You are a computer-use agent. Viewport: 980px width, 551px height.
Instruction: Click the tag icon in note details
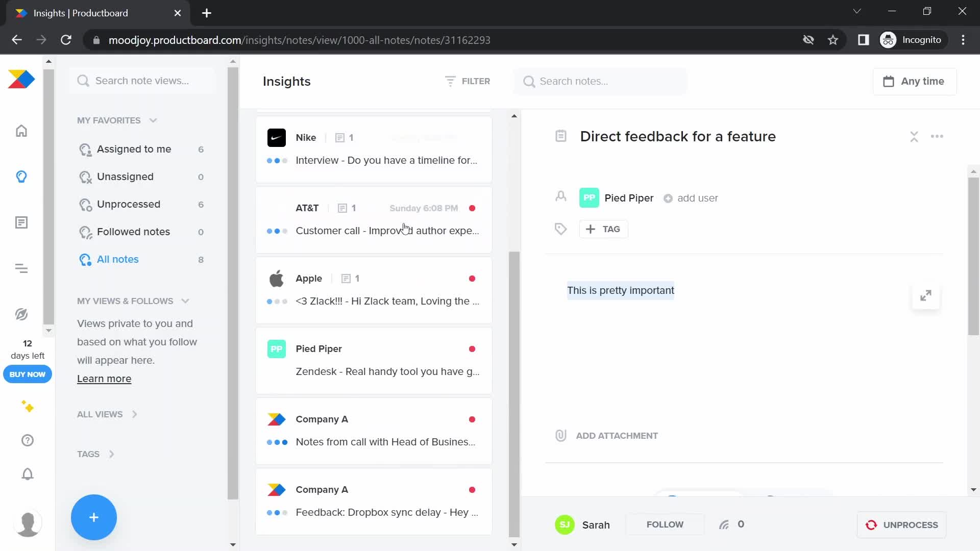click(561, 229)
